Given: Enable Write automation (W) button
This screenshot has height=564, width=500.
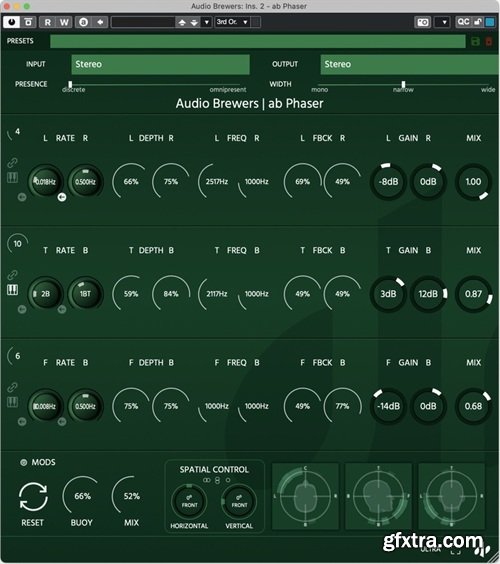Looking at the screenshot, I should point(64,22).
